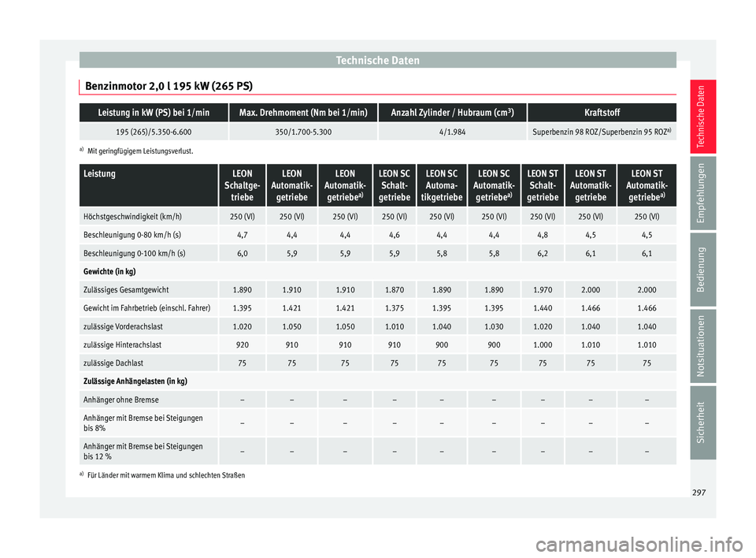This screenshot has height=558, width=756.
Task: Click the 'Leistung in kW (PS) bei 1/min' header
Action: (x=154, y=113)
